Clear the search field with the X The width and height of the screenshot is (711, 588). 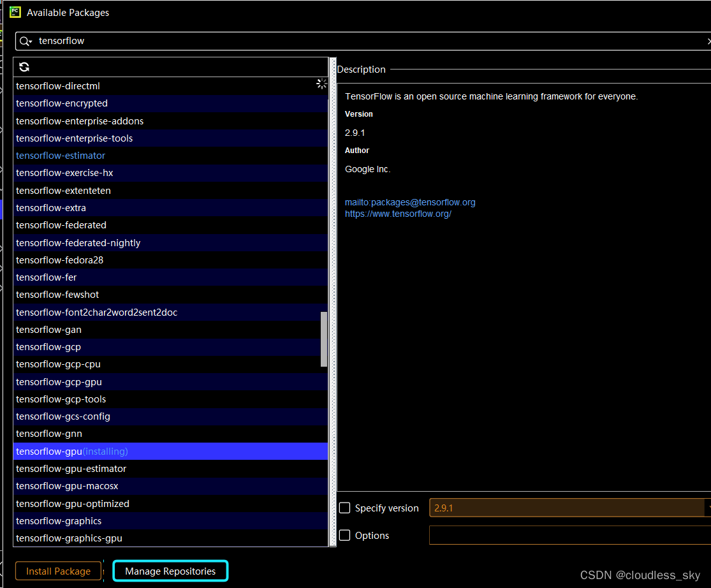coord(708,41)
